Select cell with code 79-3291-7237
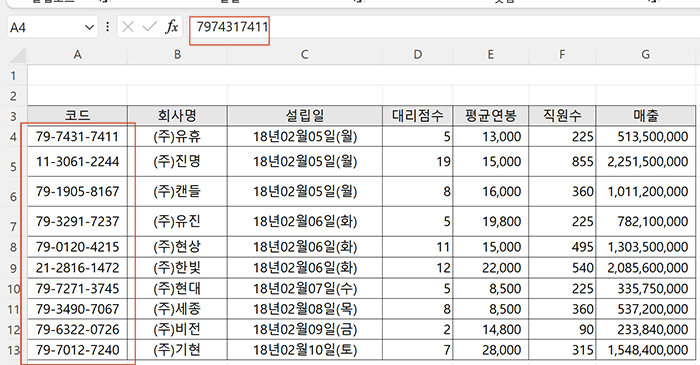The image size is (700, 365). click(x=77, y=221)
